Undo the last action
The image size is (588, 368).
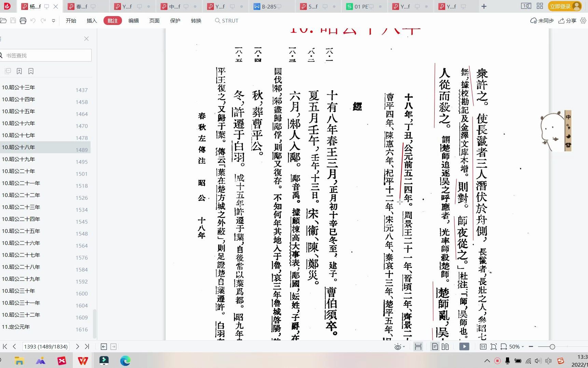pos(33,21)
